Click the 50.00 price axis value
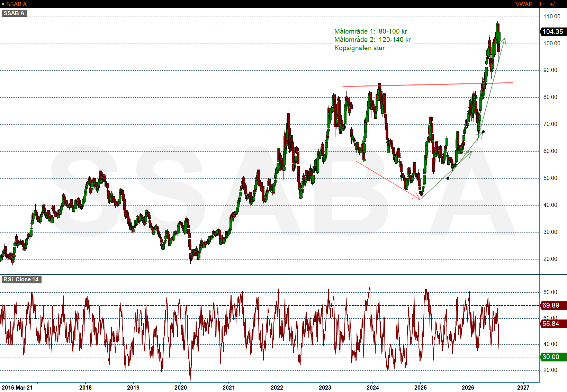The height and width of the screenshot is (392, 567). click(x=550, y=178)
